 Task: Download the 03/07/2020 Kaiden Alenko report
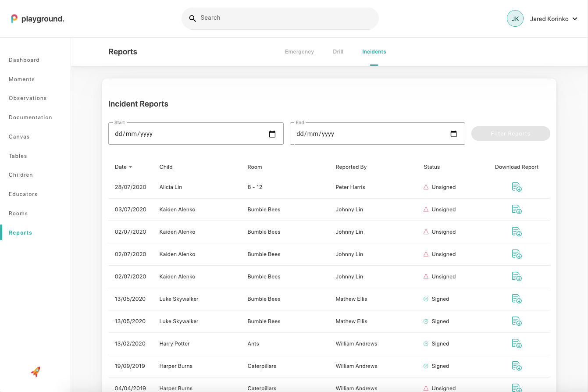pos(517,210)
